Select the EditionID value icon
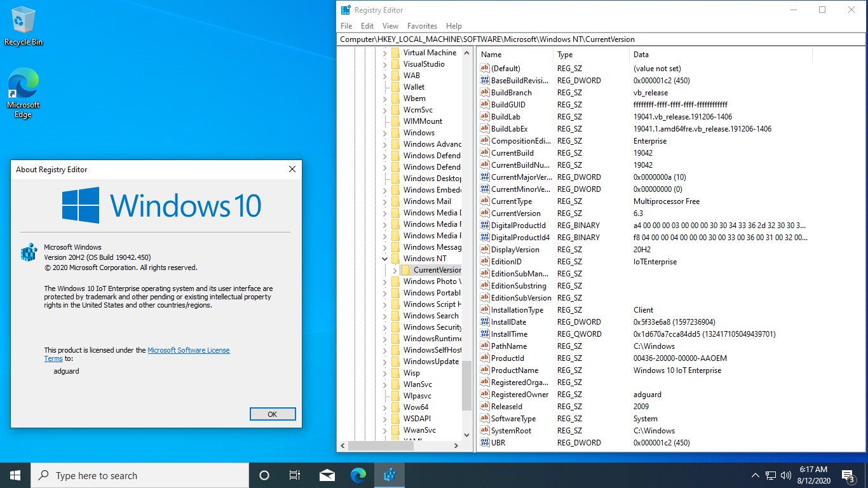 coord(485,262)
